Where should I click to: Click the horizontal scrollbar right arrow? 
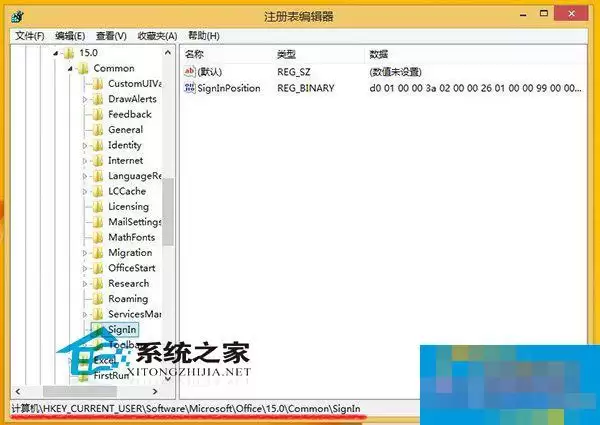[x=155, y=391]
